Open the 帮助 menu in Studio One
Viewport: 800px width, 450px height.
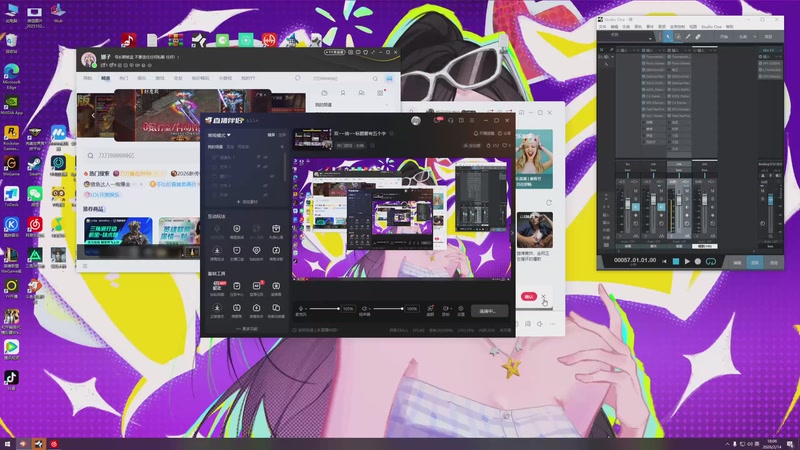point(730,27)
